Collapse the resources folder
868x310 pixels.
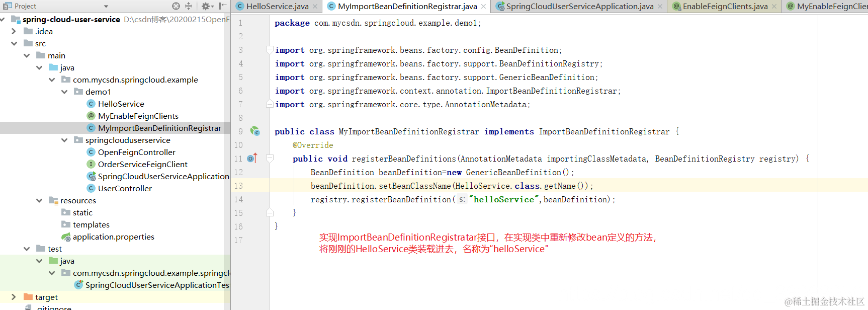tap(39, 200)
